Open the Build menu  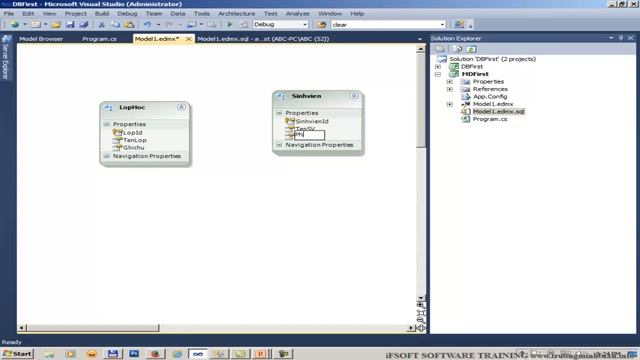click(102, 13)
